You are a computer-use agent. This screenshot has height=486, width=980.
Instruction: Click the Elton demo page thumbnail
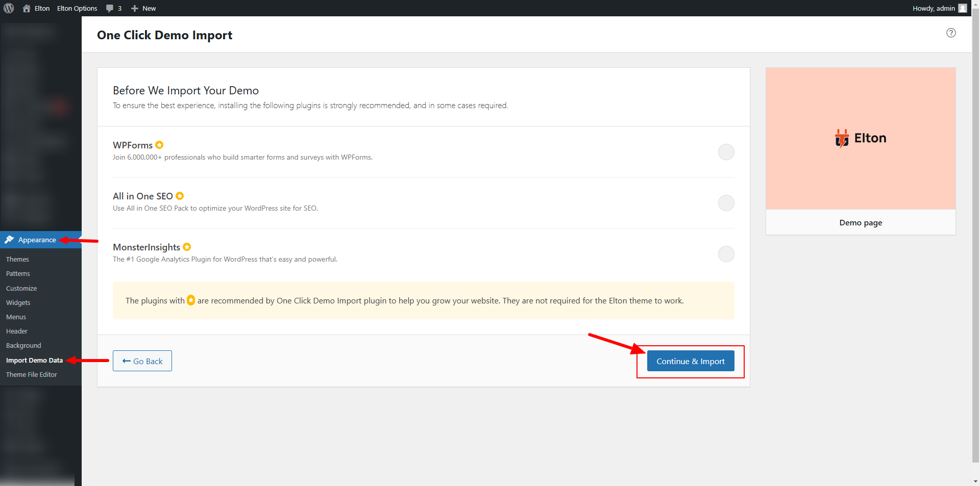[x=861, y=139]
